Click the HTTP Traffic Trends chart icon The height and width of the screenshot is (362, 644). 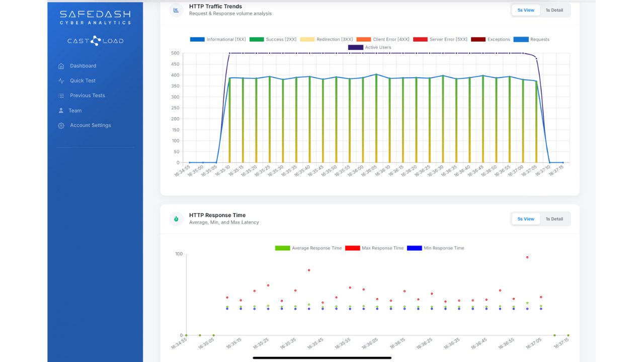pos(176,10)
